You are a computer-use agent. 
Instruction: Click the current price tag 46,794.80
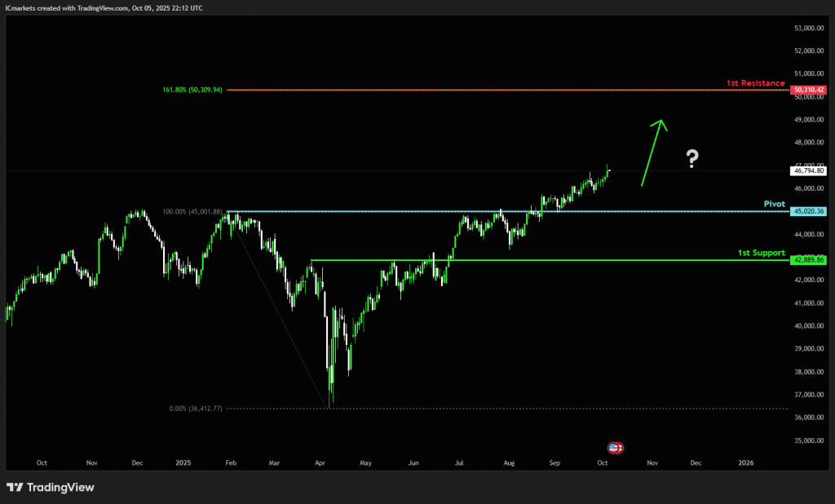pyautogui.click(x=809, y=170)
